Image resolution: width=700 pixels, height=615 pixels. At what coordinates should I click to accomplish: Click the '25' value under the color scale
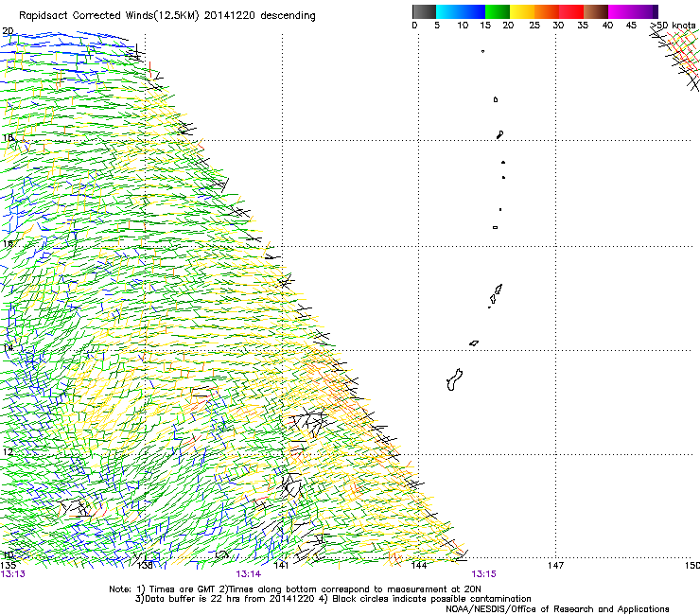(x=534, y=26)
